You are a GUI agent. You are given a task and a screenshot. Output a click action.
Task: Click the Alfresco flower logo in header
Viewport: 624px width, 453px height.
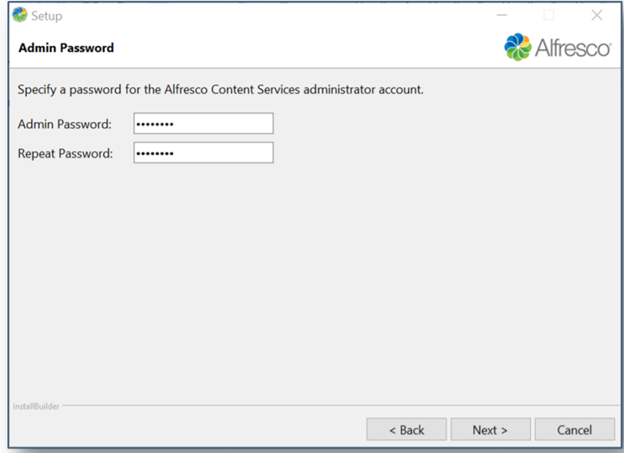click(519, 47)
